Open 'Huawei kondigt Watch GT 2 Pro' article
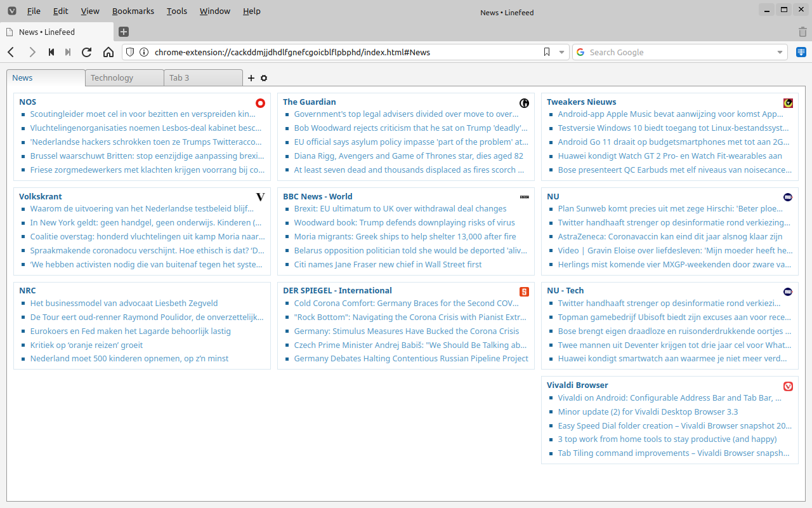 [670, 156]
